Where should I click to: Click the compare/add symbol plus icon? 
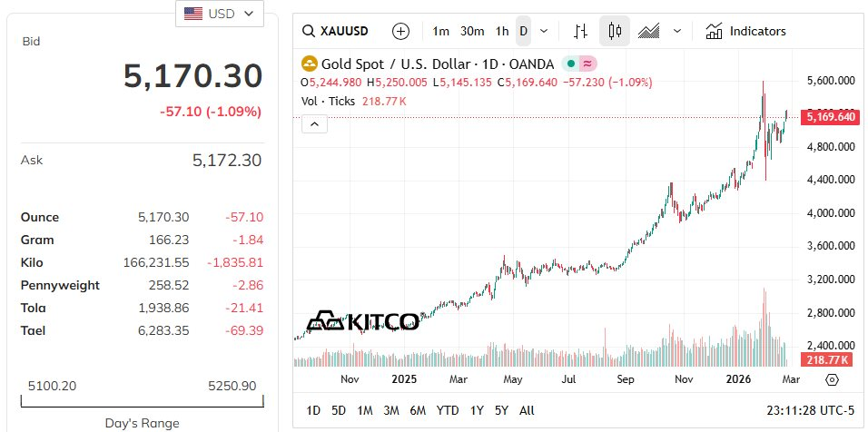(400, 31)
